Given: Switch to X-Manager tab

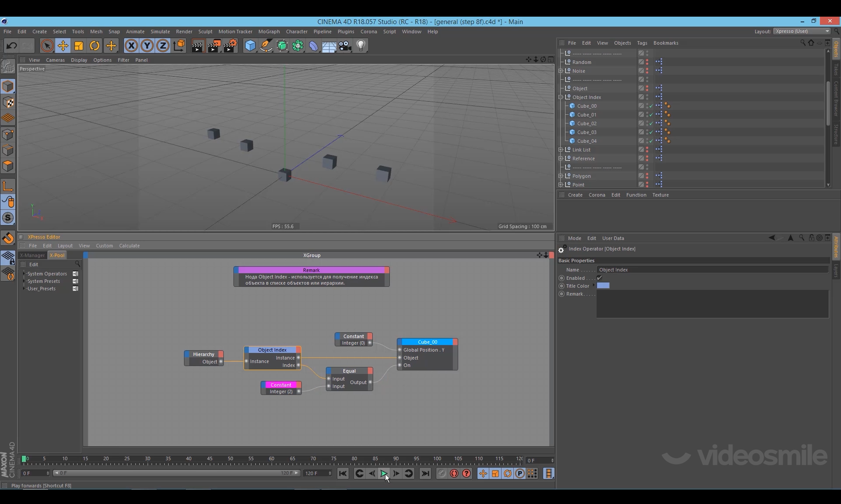Looking at the screenshot, I should click(32, 255).
